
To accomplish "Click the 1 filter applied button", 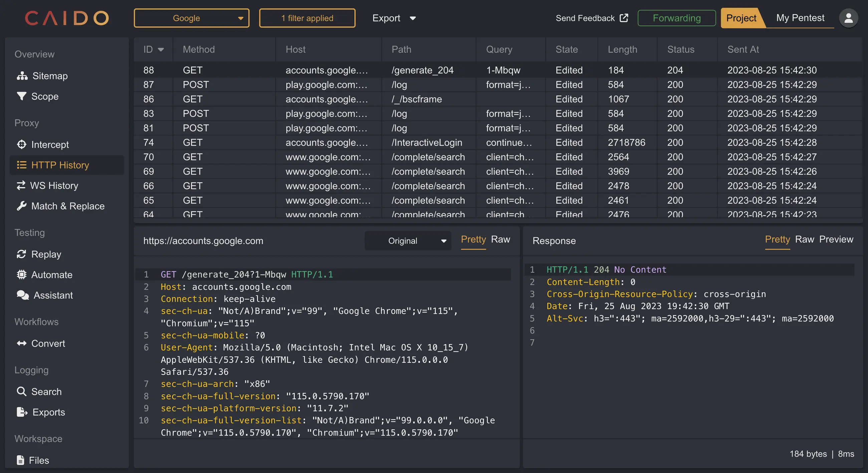I will tap(307, 17).
